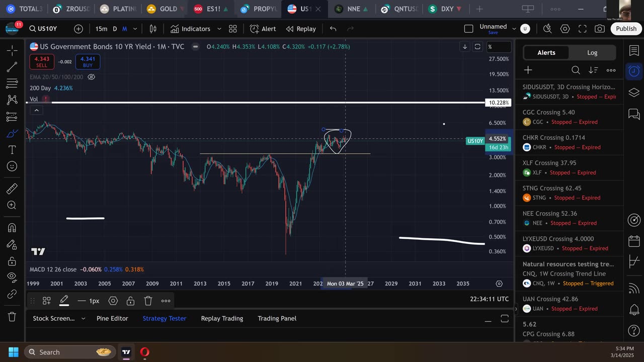Click the 4.343 SELL button
Viewport: 644px width, 362px height.
tap(41, 62)
